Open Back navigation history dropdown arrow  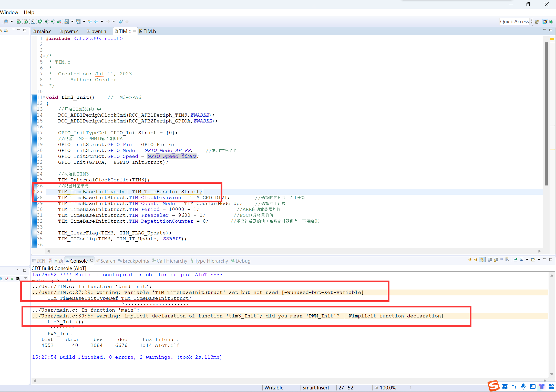coord(102,22)
